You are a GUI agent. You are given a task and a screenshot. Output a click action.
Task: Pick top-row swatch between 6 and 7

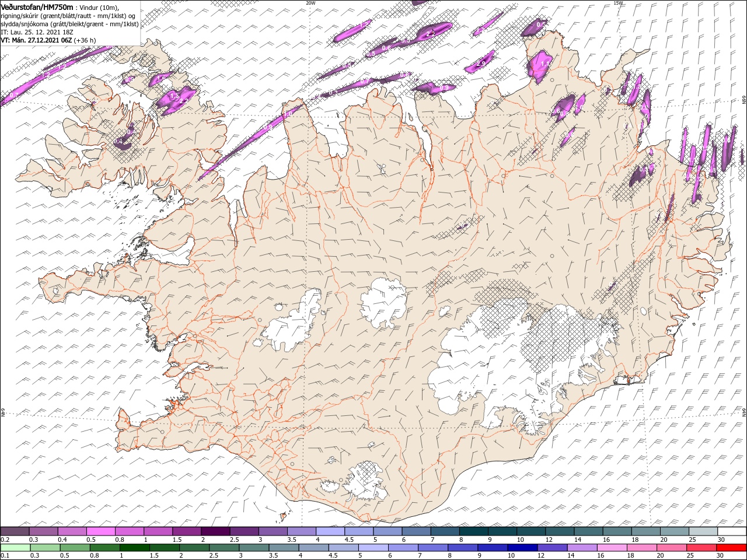click(x=417, y=531)
